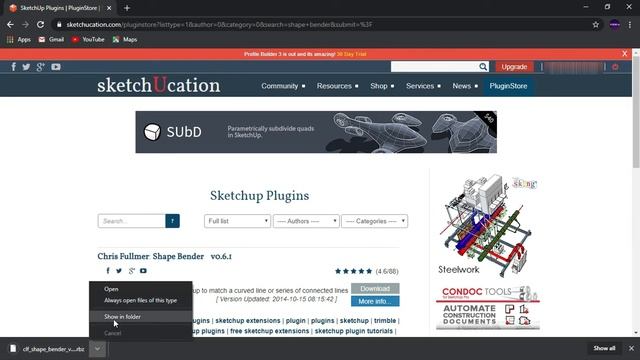Click the 30 Day Trial link
This screenshot has width=640, height=360.
351,54
